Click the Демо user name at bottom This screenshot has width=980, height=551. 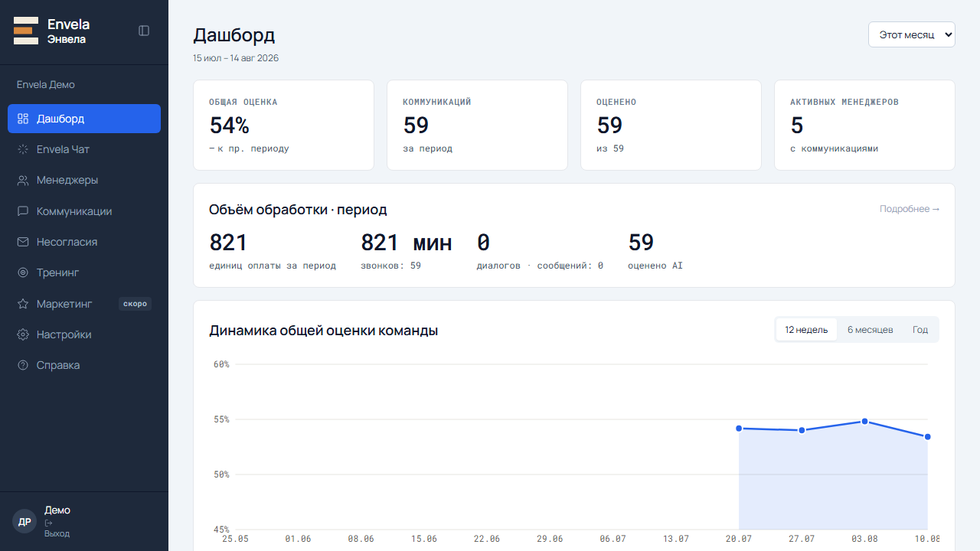[x=57, y=510]
